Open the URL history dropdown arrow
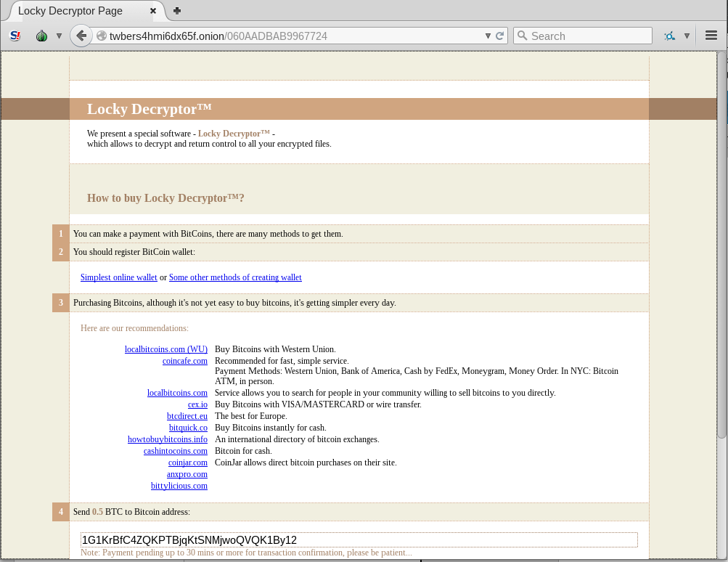Viewport: 728px width, 562px height. pos(488,36)
